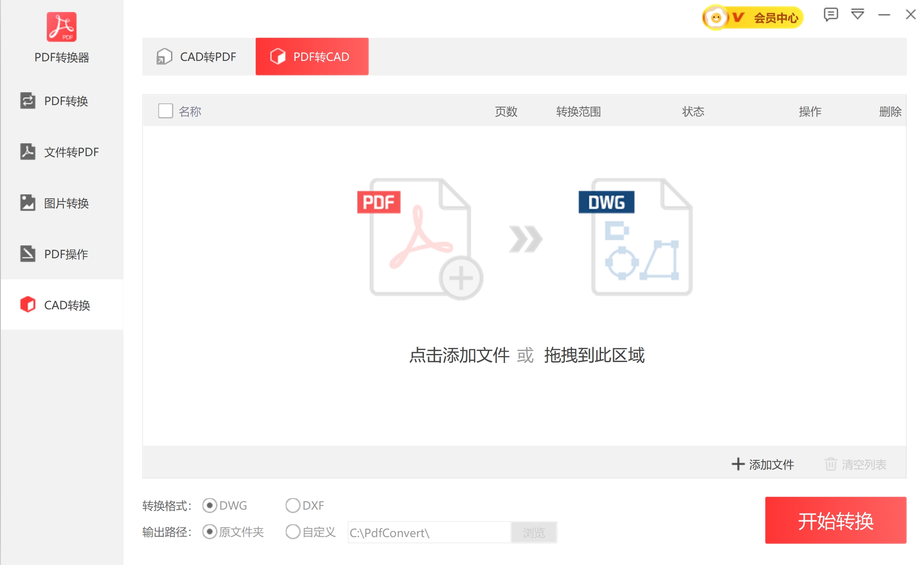Open the 会员中心 member center

click(x=753, y=18)
